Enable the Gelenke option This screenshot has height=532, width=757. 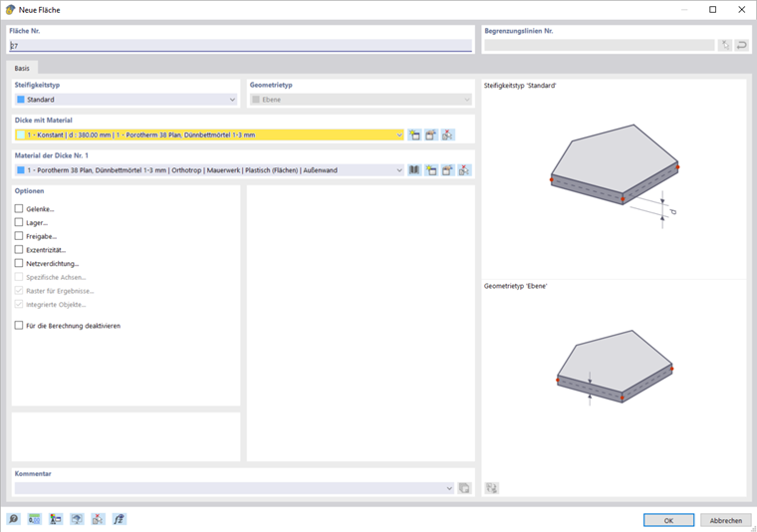(x=19, y=208)
